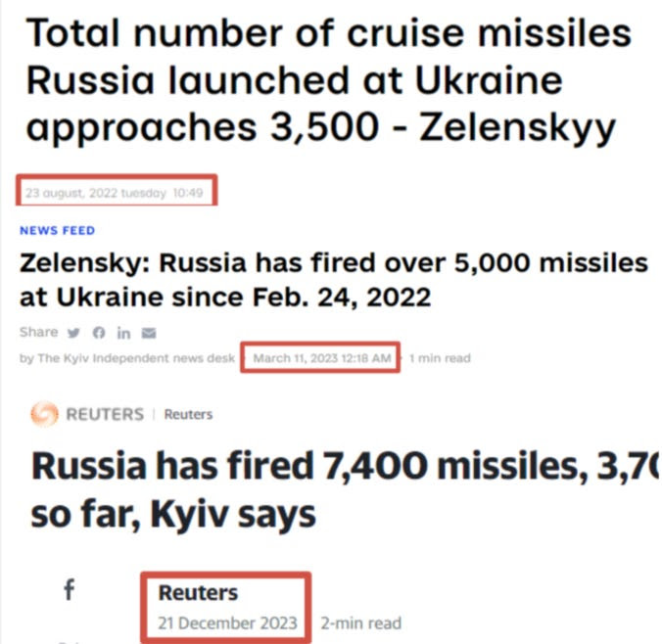Viewport: 662px width, 644px height.
Task: Click the bold Reuters author name
Action: (198, 592)
